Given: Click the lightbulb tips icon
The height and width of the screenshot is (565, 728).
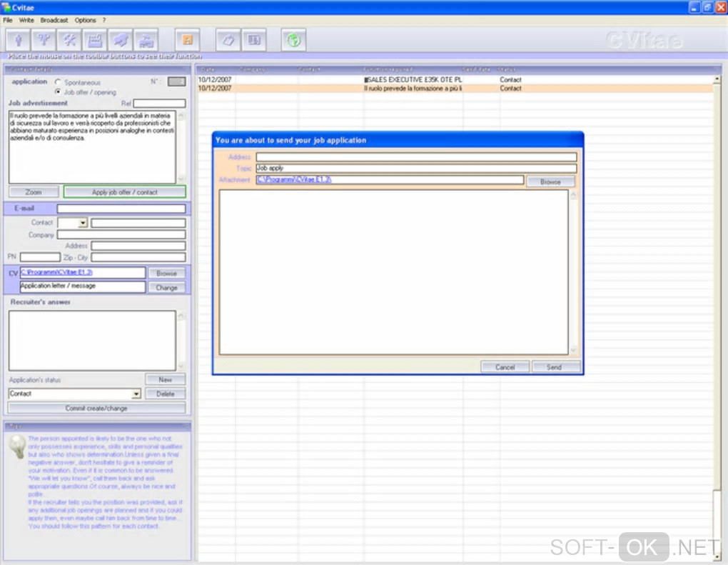Looking at the screenshot, I should [18, 447].
